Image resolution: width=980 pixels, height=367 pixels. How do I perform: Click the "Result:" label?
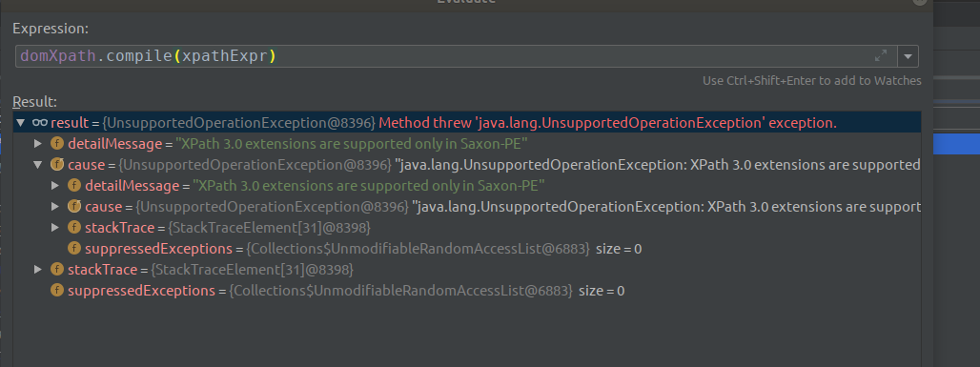35,102
